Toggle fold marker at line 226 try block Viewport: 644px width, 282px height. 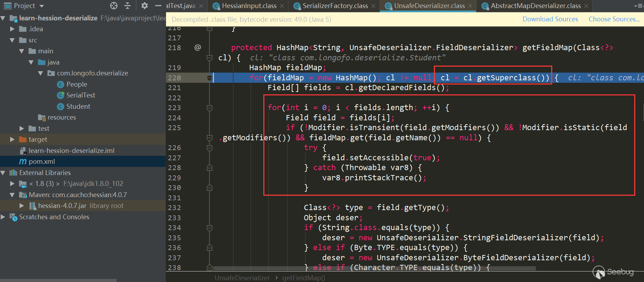(209, 148)
